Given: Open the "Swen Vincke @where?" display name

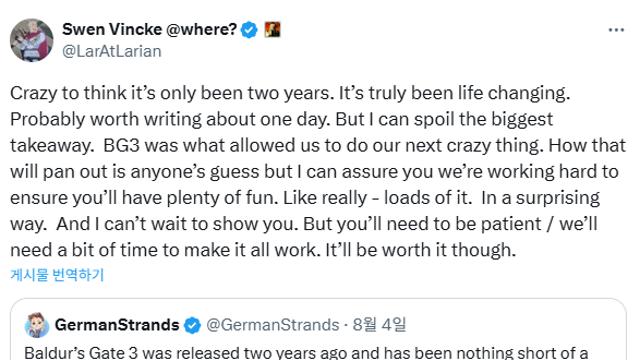Looking at the screenshot, I should click(149, 29).
